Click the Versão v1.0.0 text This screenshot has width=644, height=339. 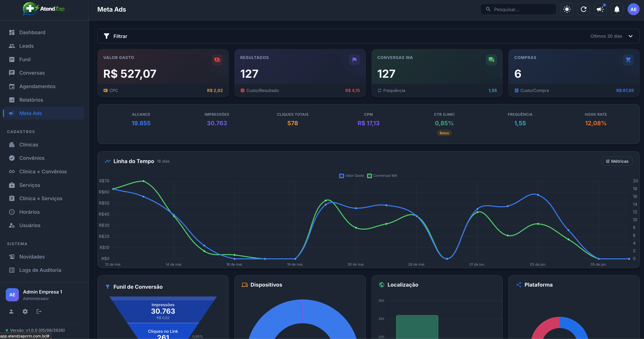coord(37,330)
